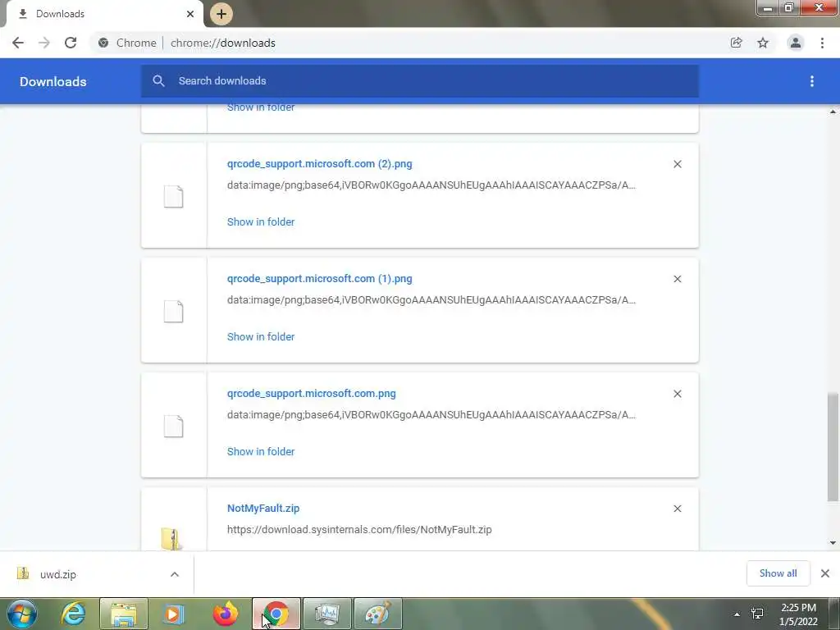Open the Chrome profile avatar
Screen dimensions: 840x630
coord(796,43)
